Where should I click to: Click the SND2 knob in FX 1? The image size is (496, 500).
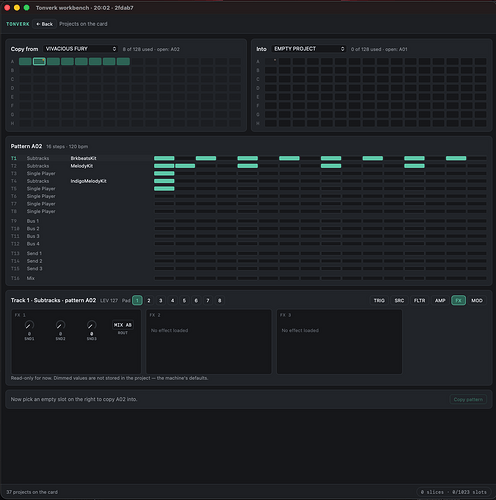pos(60,325)
